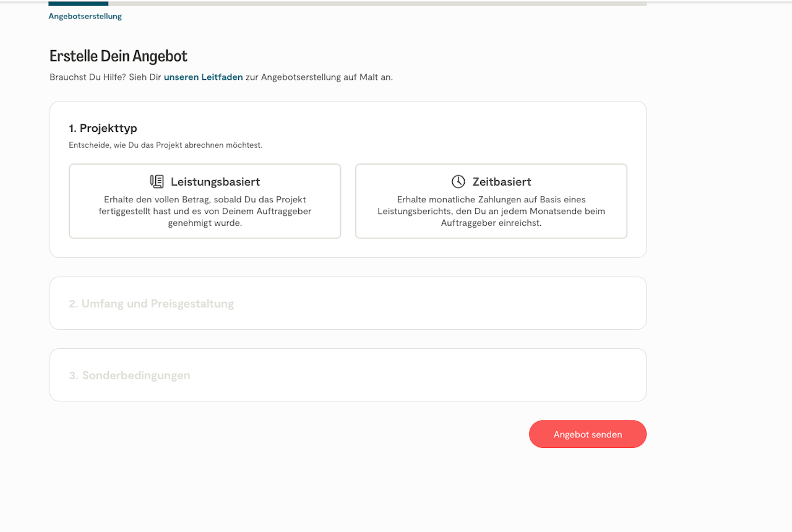Click the Auftraggeber einreichst text line
The width and height of the screenshot is (792, 532).
491,223
